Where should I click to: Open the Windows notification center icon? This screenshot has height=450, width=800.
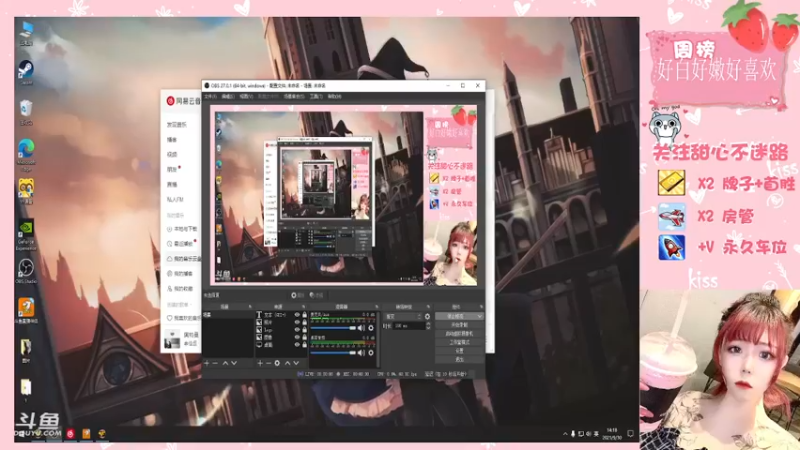pyautogui.click(x=630, y=434)
